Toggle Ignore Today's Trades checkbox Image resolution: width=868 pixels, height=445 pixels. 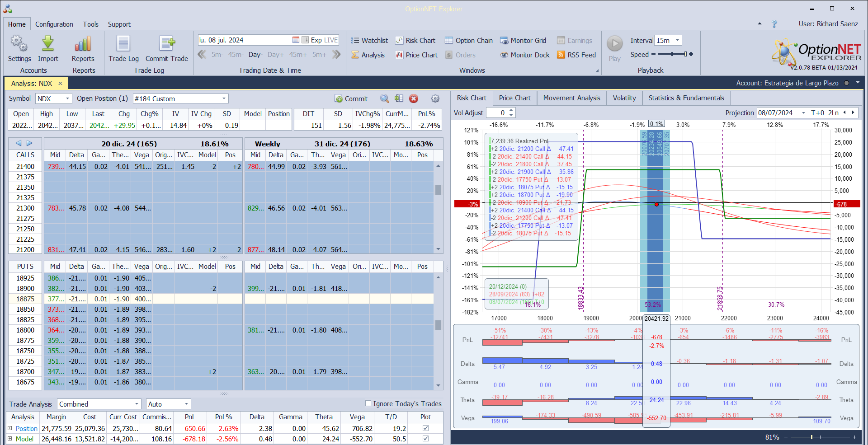pyautogui.click(x=368, y=403)
